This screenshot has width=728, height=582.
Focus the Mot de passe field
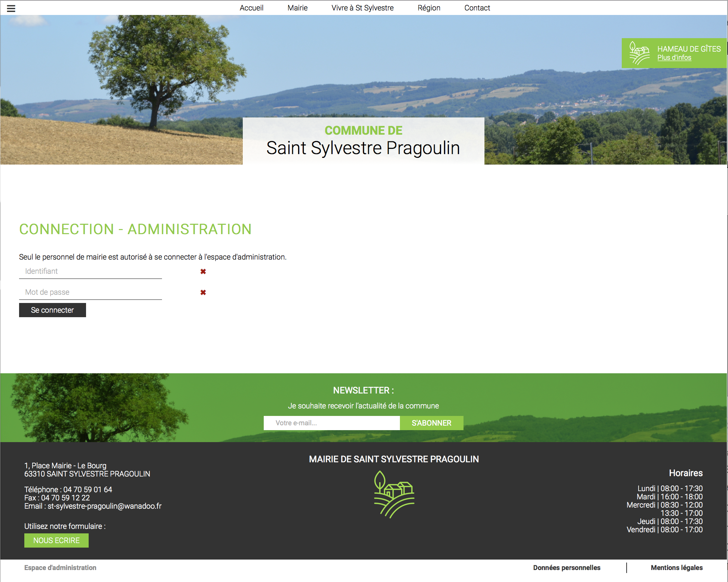[90, 292]
